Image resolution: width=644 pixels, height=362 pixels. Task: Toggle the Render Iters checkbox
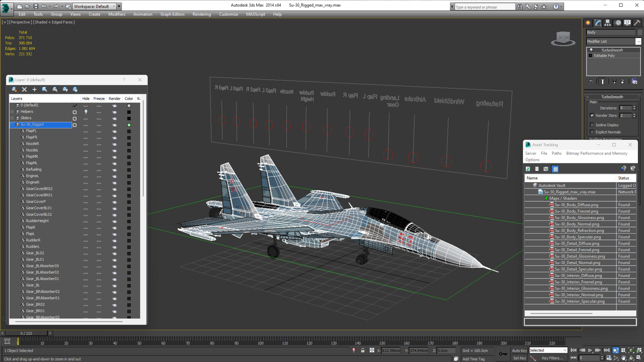(592, 115)
